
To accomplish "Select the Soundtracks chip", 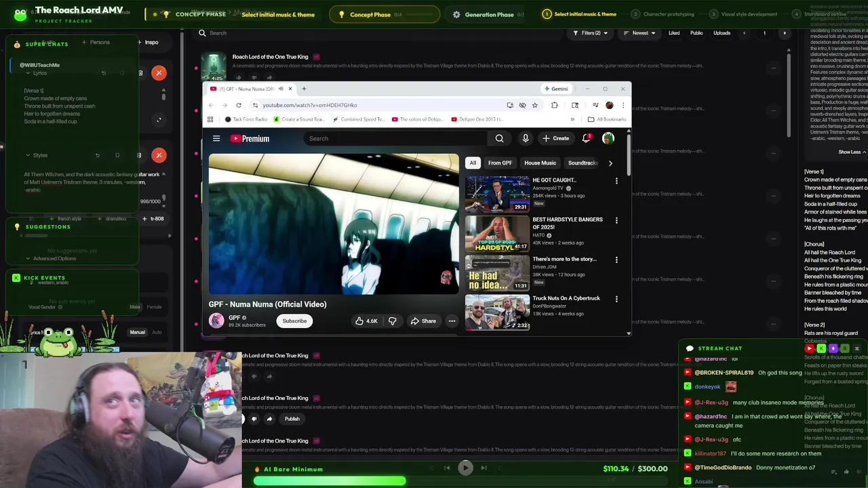I will [583, 163].
